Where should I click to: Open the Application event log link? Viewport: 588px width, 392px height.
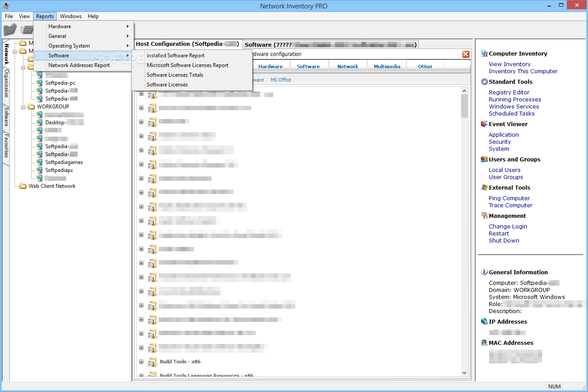504,135
